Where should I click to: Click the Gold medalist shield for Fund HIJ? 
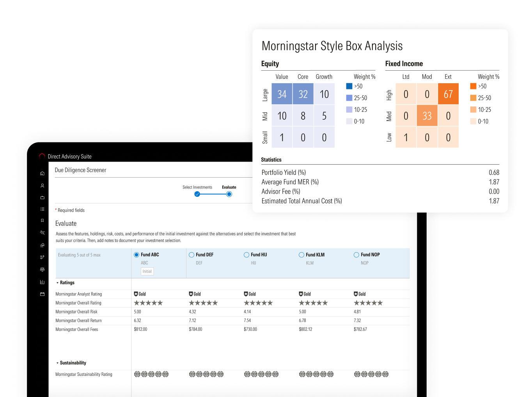tap(246, 294)
